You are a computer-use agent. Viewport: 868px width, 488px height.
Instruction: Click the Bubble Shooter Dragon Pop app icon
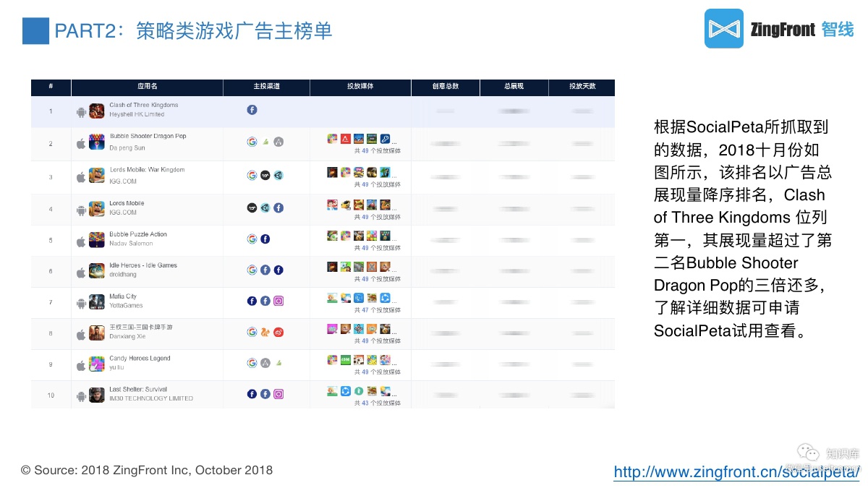[x=97, y=143]
